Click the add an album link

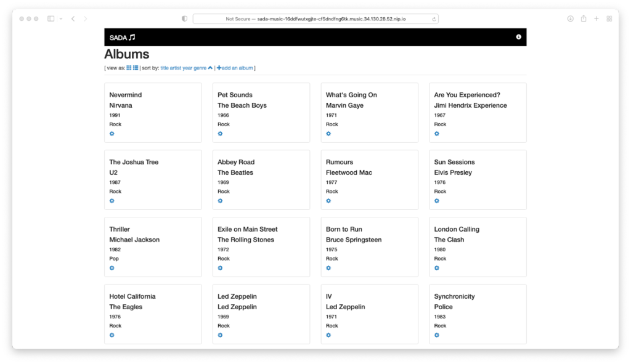click(235, 68)
